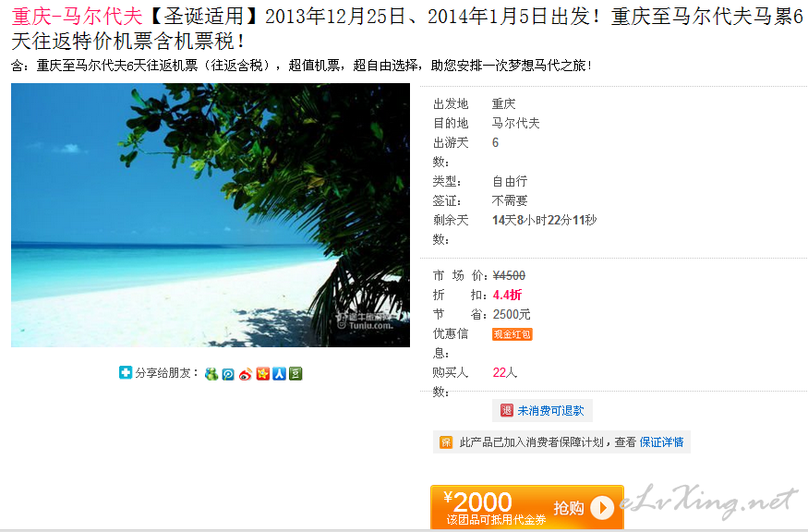
Task: Share to Douban green icon
Action: (x=295, y=374)
